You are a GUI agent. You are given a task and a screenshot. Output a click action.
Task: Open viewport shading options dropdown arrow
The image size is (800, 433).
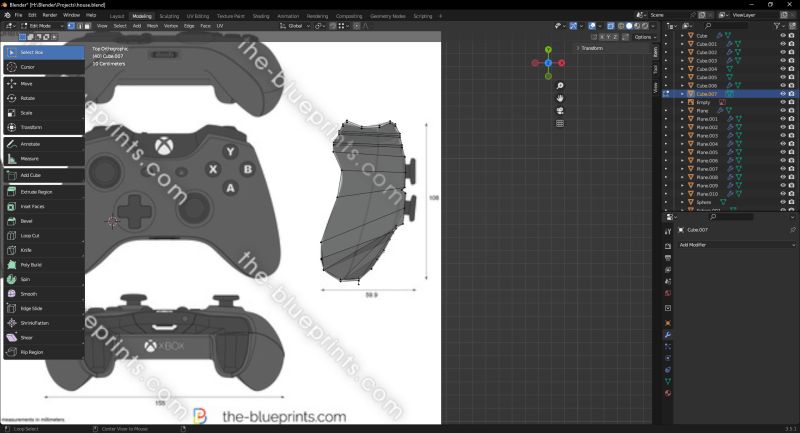653,26
